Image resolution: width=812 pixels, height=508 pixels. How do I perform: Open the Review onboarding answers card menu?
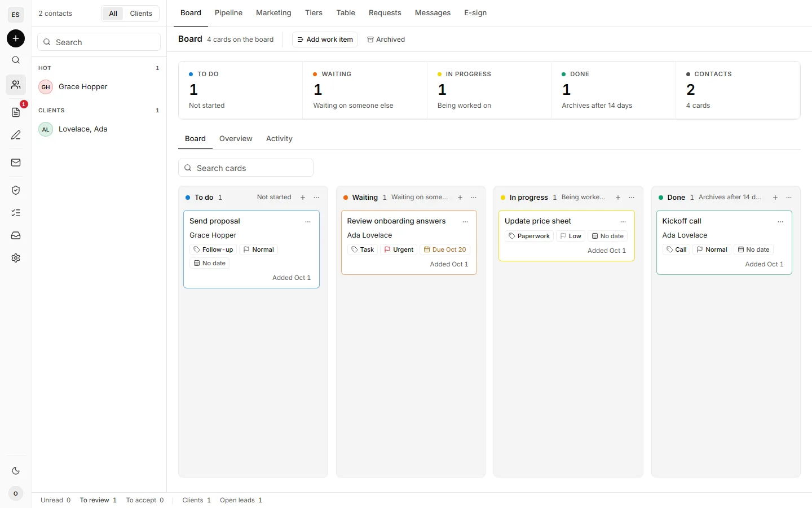coord(465,222)
